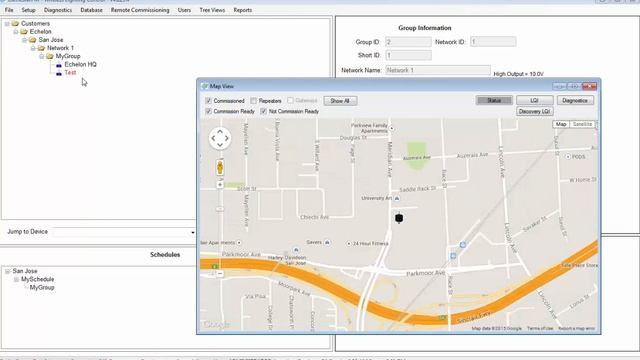The image size is (640, 360).
Task: Zoom out the map with the minus button
Action: point(220,273)
